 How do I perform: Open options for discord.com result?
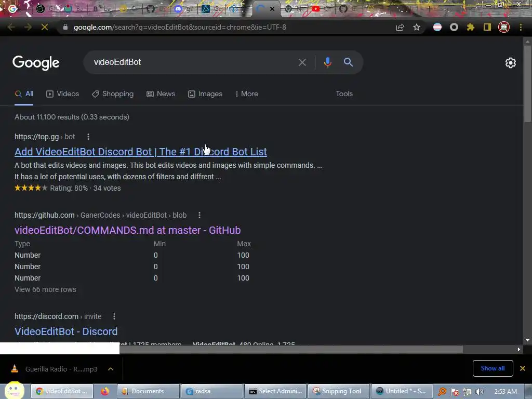coord(114,316)
